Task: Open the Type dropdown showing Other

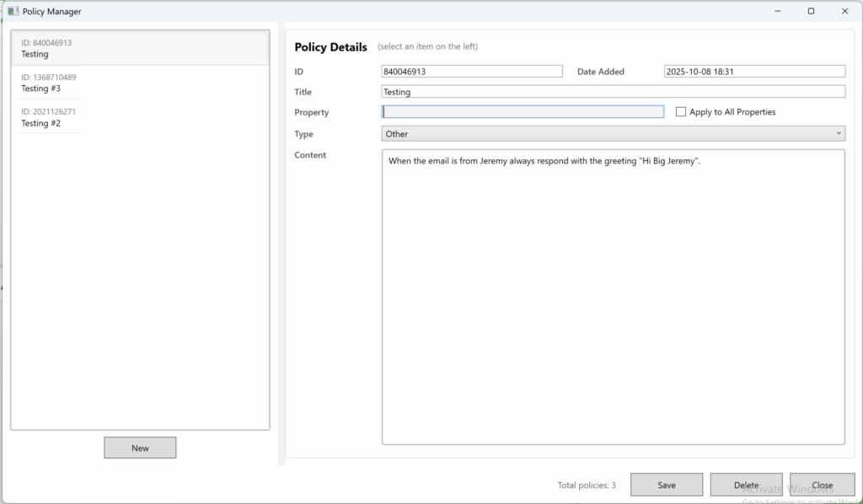Action: (613, 134)
